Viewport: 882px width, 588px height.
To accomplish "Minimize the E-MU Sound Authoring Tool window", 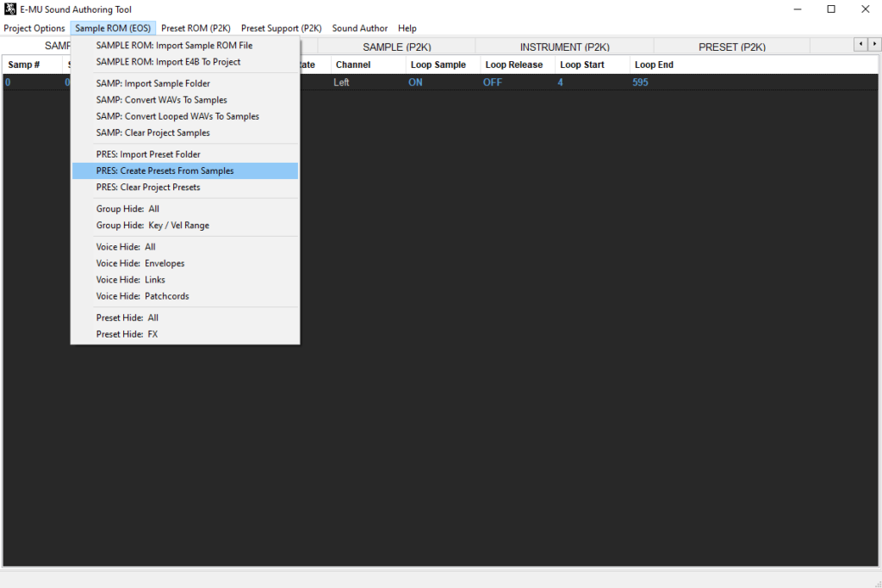I will (798, 9).
